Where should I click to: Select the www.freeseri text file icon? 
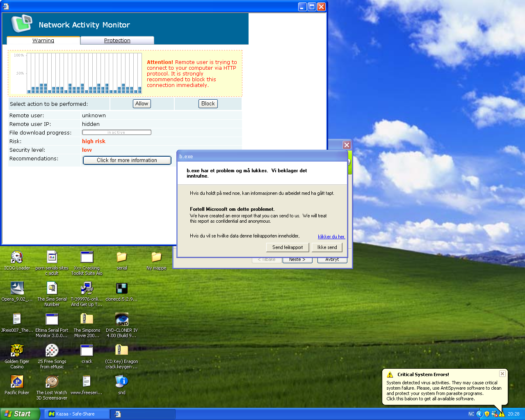click(x=87, y=385)
